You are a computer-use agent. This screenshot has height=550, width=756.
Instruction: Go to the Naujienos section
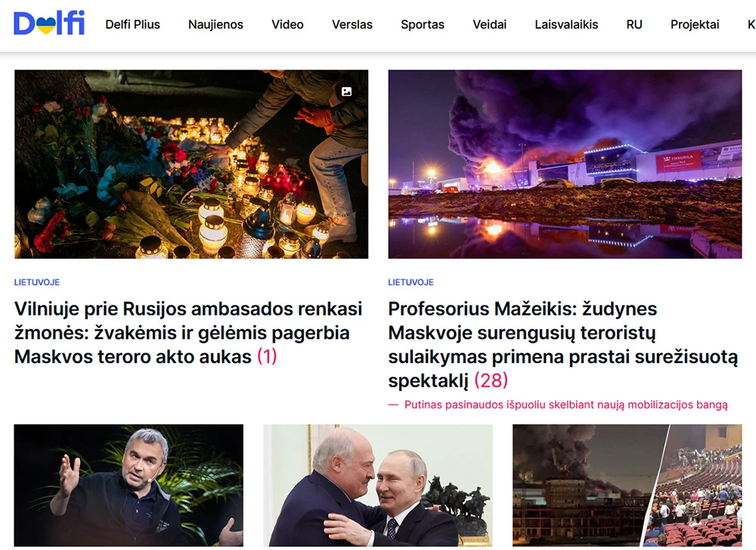[215, 25]
